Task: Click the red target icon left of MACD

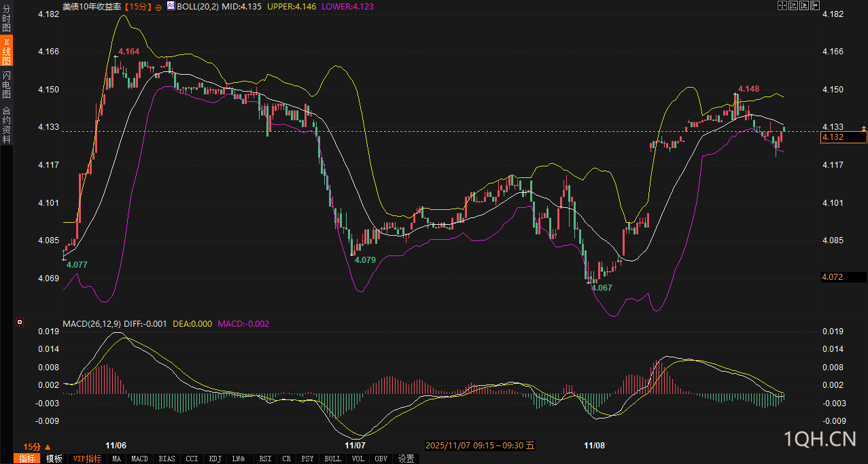Action: pyautogui.click(x=19, y=321)
